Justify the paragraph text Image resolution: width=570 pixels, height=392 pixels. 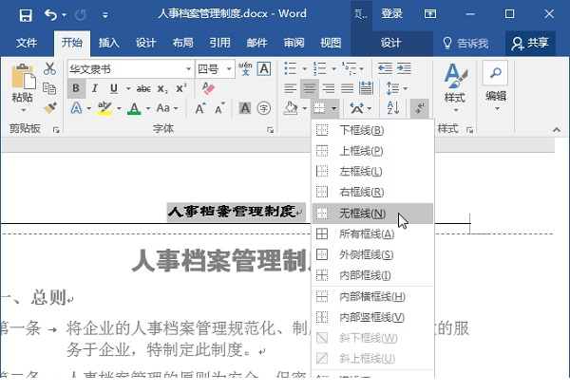(347, 88)
